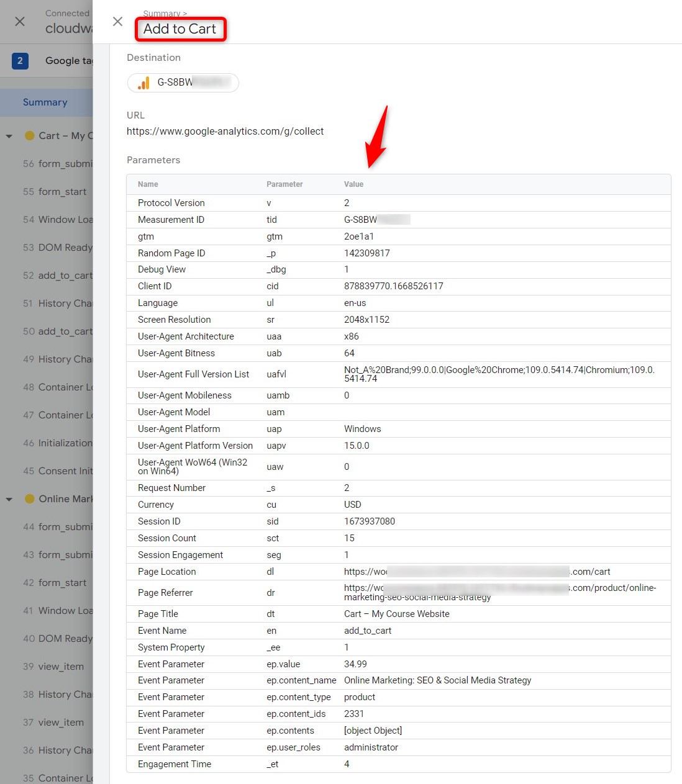This screenshot has height=784, width=682.
Task: Select event 48 Container Loaded
Action: coord(57,387)
